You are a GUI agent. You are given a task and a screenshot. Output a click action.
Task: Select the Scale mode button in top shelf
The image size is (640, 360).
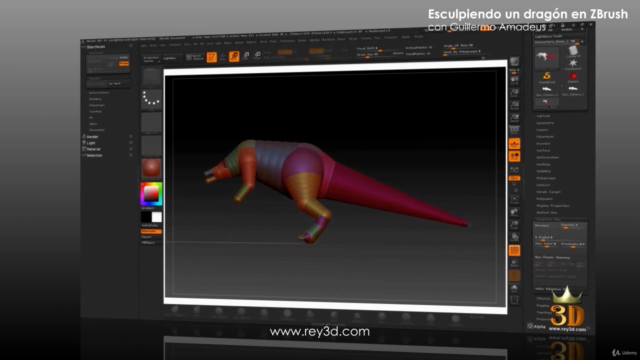[x=246, y=56]
